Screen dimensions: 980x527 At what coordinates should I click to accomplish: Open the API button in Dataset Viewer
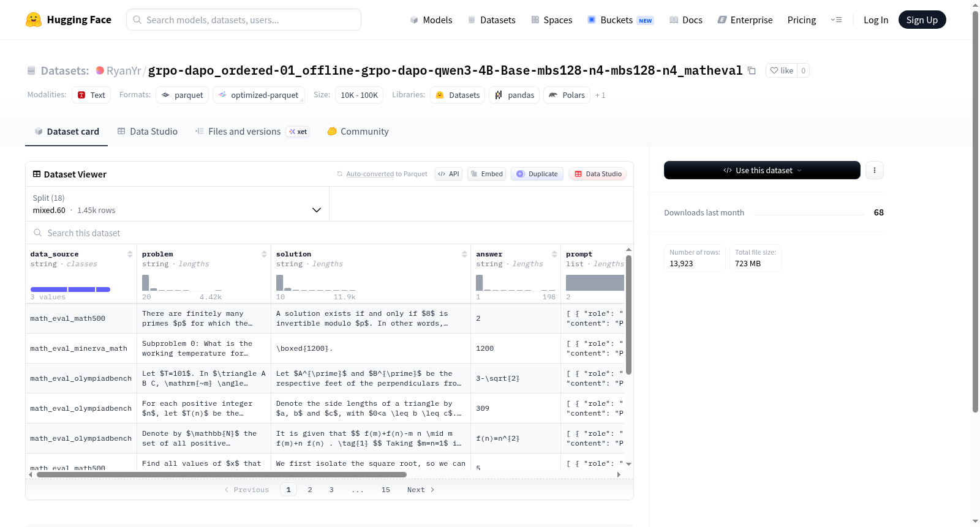(448, 174)
